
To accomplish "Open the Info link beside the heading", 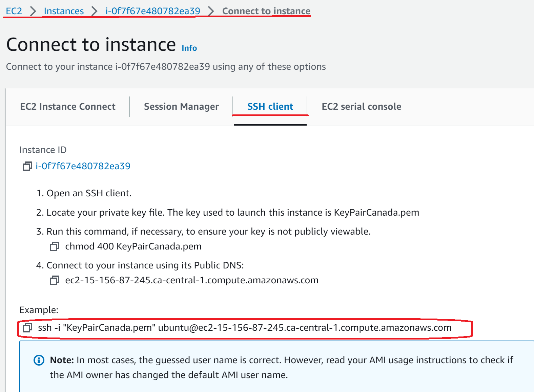I will pos(189,48).
